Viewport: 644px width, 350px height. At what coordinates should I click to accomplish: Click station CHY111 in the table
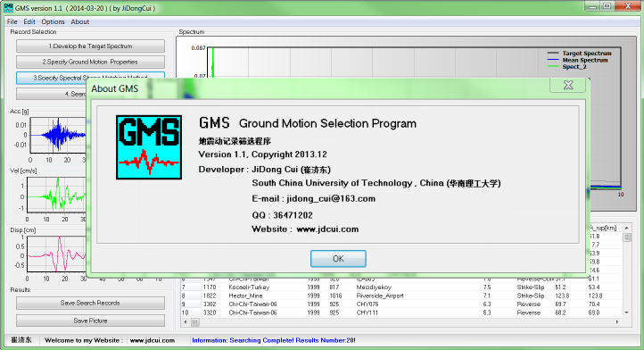point(367,313)
